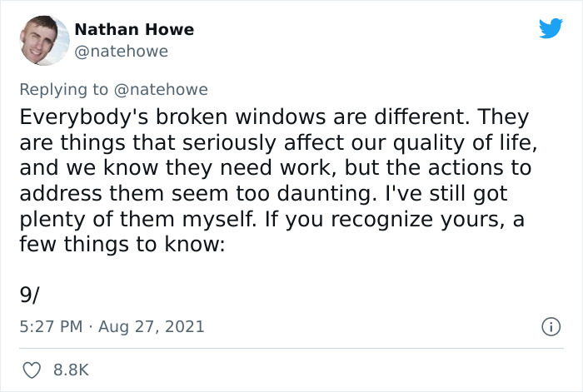The width and height of the screenshot is (583, 392).
Task: Open the @natehowe handle under the name
Action: (x=122, y=52)
